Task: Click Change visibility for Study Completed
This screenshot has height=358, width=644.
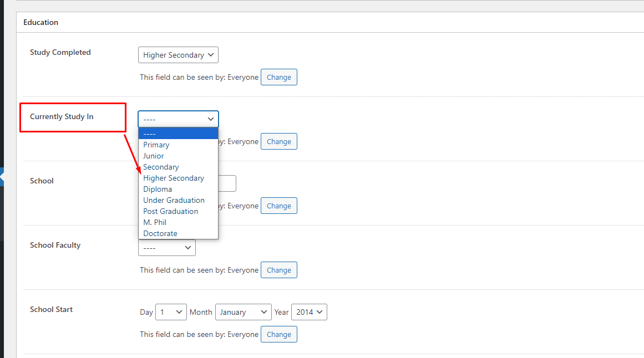Action: (x=278, y=77)
